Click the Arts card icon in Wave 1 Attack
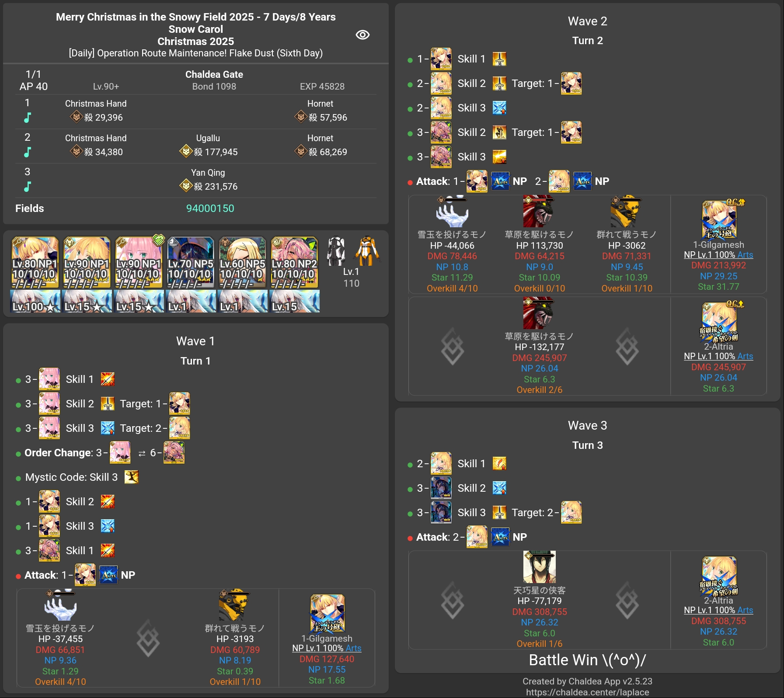784x698 pixels. tap(108, 575)
